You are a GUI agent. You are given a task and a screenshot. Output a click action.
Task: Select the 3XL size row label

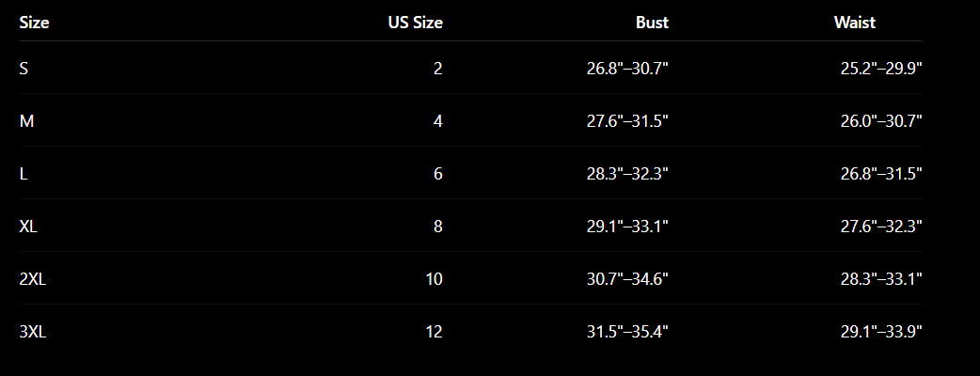[33, 331]
